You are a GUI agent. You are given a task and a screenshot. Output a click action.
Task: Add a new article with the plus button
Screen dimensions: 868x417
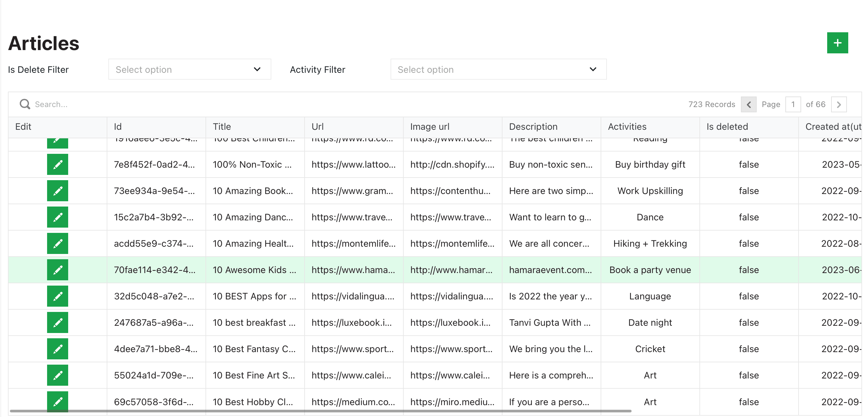(x=837, y=42)
